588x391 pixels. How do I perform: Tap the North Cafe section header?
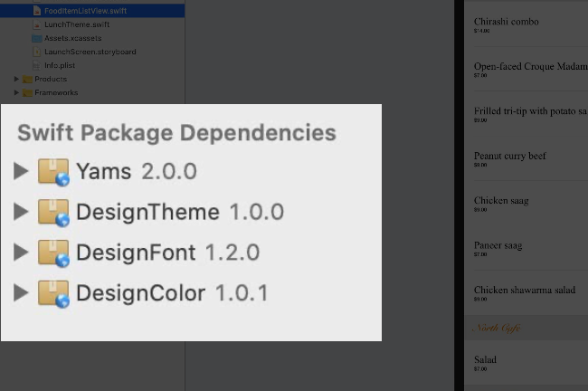pyautogui.click(x=526, y=328)
